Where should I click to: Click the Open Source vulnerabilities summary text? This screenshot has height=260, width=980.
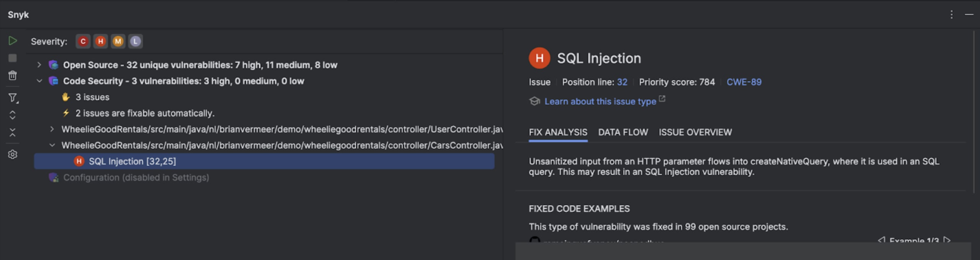[x=200, y=65]
